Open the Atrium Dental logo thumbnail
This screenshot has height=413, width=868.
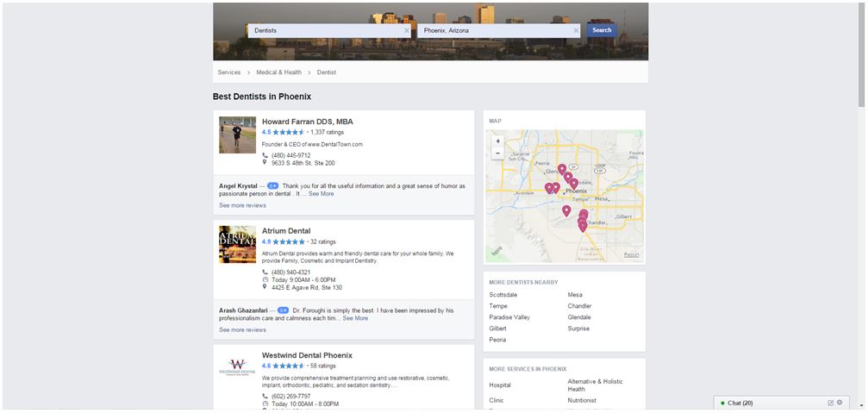238,244
